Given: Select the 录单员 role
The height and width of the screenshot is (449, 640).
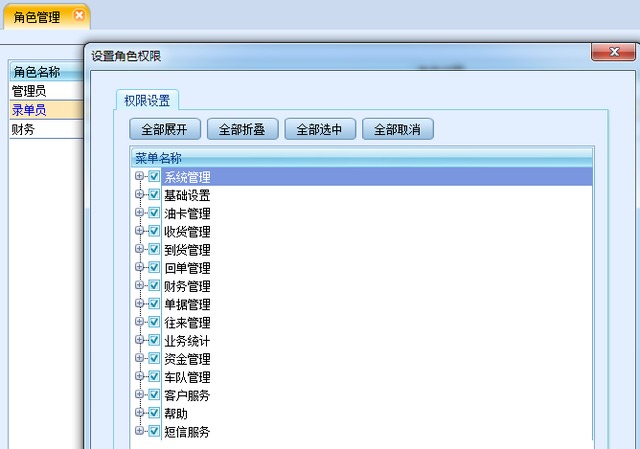Looking at the screenshot, I should 46,110.
